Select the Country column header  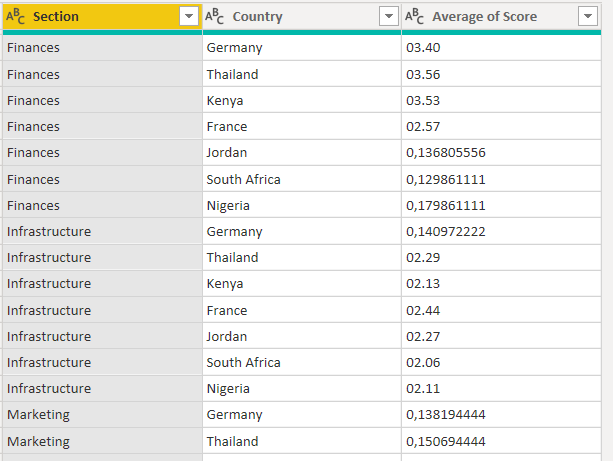pyautogui.click(x=302, y=16)
